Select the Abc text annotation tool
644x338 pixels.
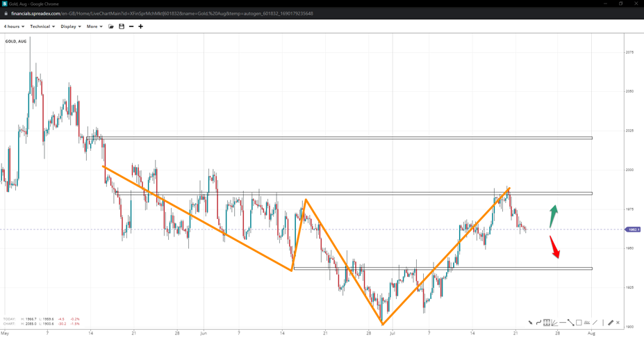[587, 323]
